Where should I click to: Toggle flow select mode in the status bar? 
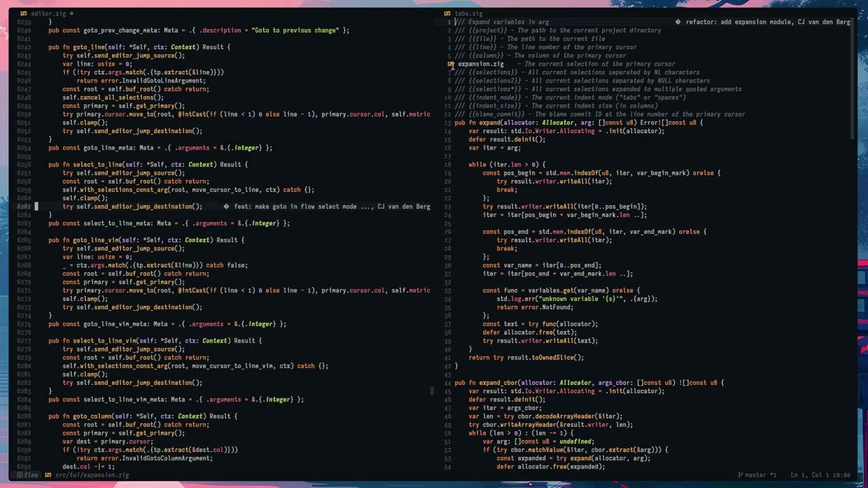[x=31, y=474]
